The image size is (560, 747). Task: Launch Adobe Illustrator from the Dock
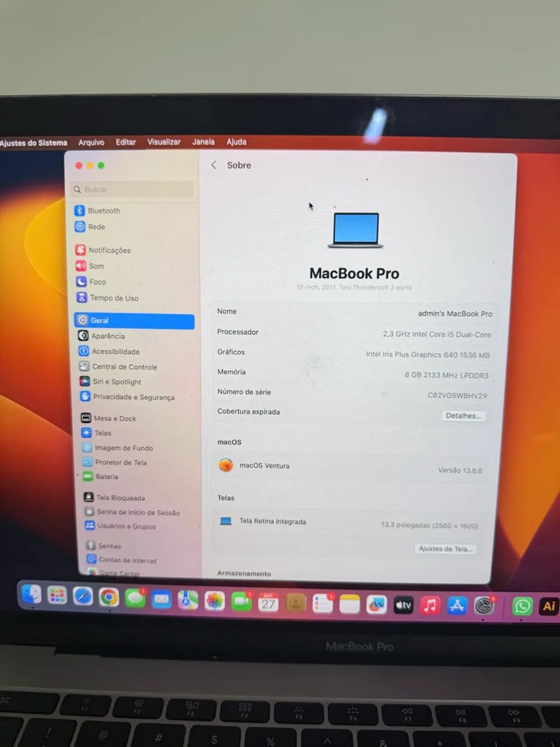[x=549, y=606]
